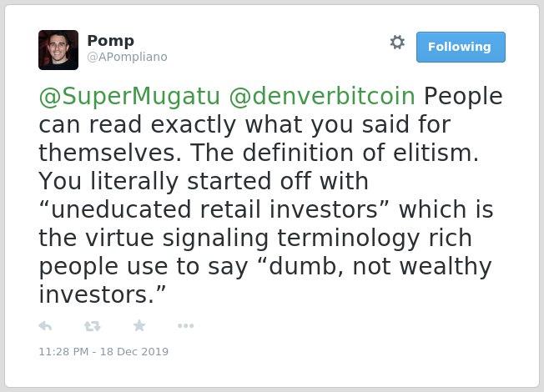Click Pomp's profile avatar photo

(x=58, y=50)
